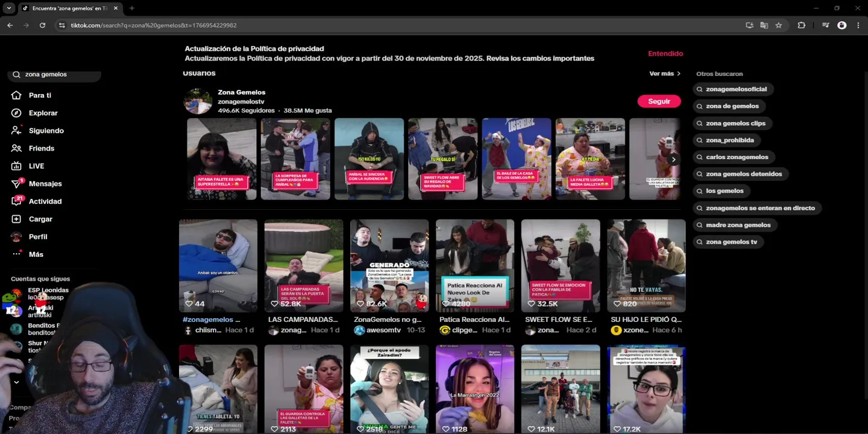Open the Más three-dots menu
Viewport: 868px width, 434px height.
(x=16, y=254)
